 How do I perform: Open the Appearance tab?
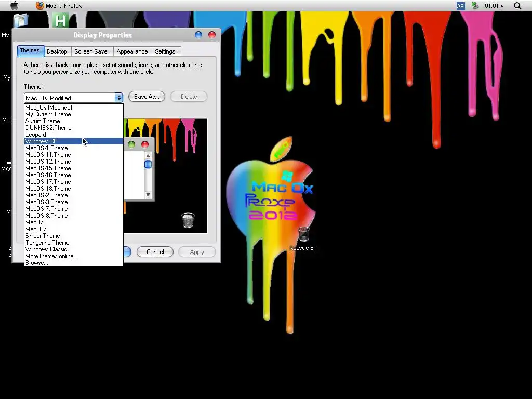click(x=132, y=51)
